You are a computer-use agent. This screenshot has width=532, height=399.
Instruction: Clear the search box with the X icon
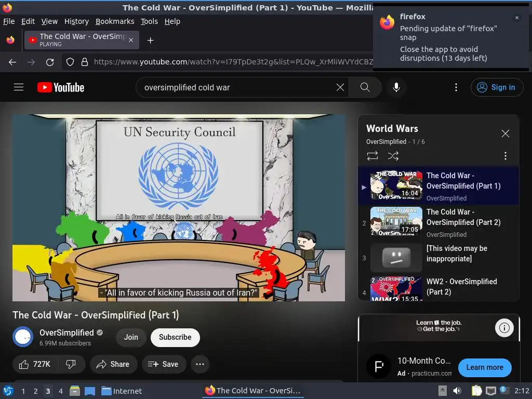[340, 87]
